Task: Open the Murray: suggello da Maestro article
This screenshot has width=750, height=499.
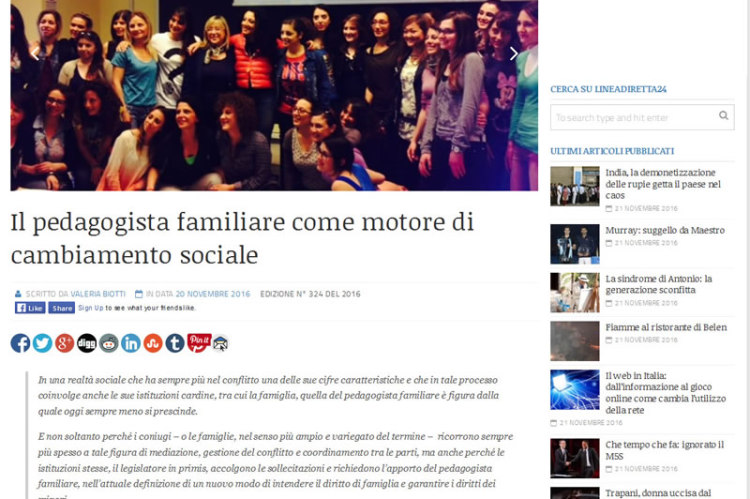Action: [x=665, y=230]
